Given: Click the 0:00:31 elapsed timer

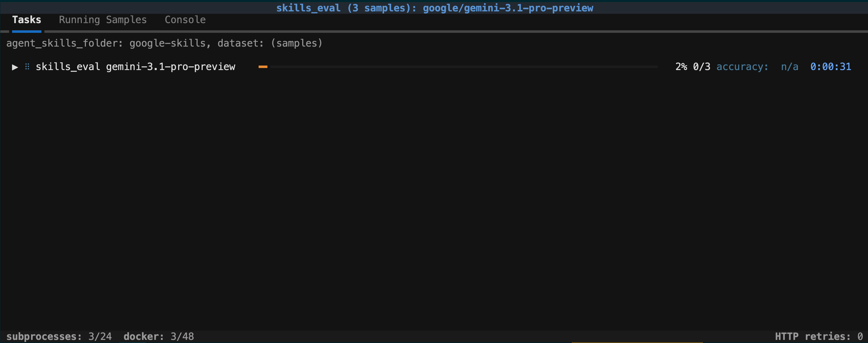Looking at the screenshot, I should coord(831,67).
